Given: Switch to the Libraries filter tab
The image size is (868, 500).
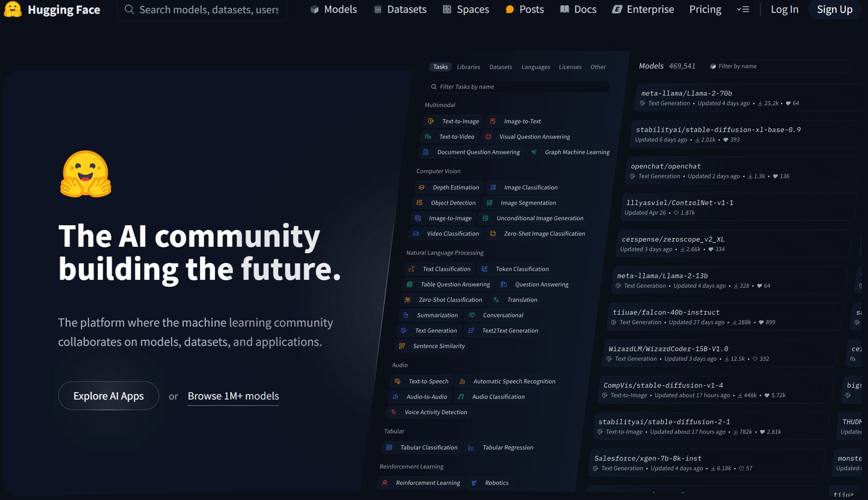Looking at the screenshot, I should click(469, 67).
